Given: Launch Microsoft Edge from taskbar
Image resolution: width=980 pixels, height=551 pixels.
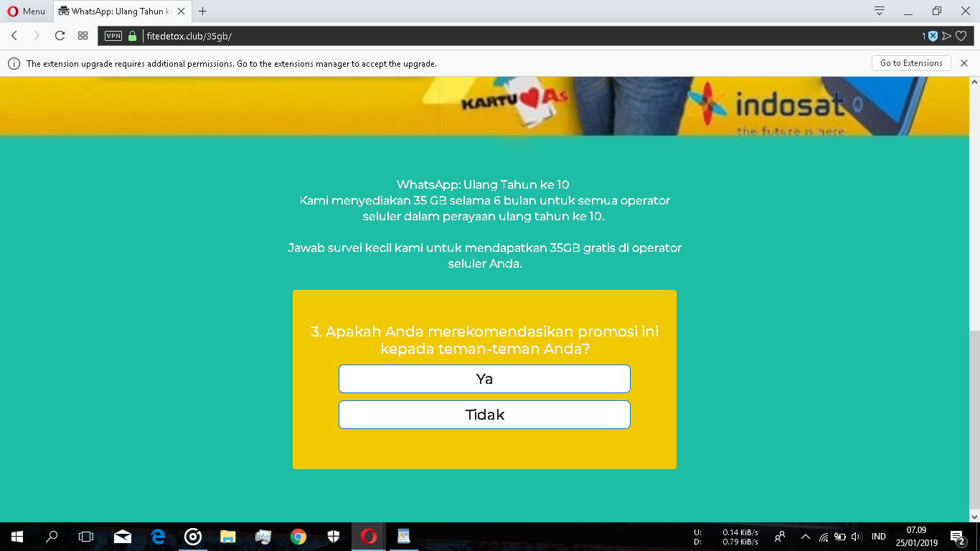Looking at the screenshot, I should [158, 537].
